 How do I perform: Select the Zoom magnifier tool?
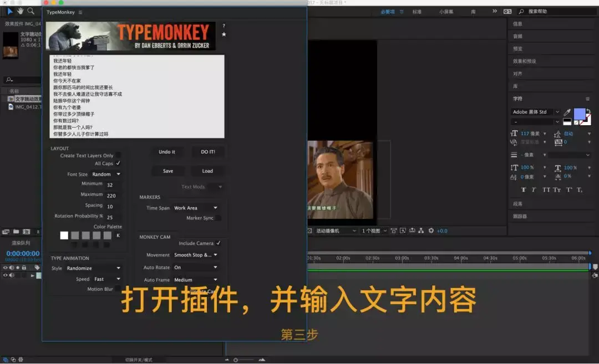(31, 11)
